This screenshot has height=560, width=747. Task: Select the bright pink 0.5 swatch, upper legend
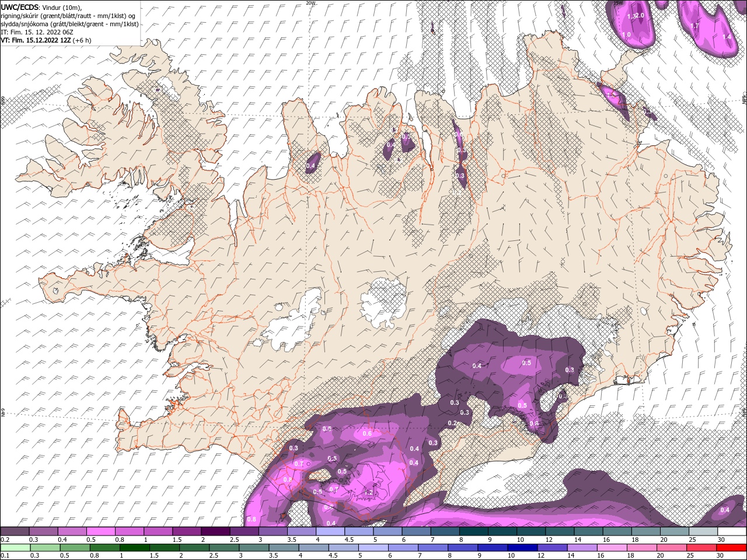tap(100, 531)
